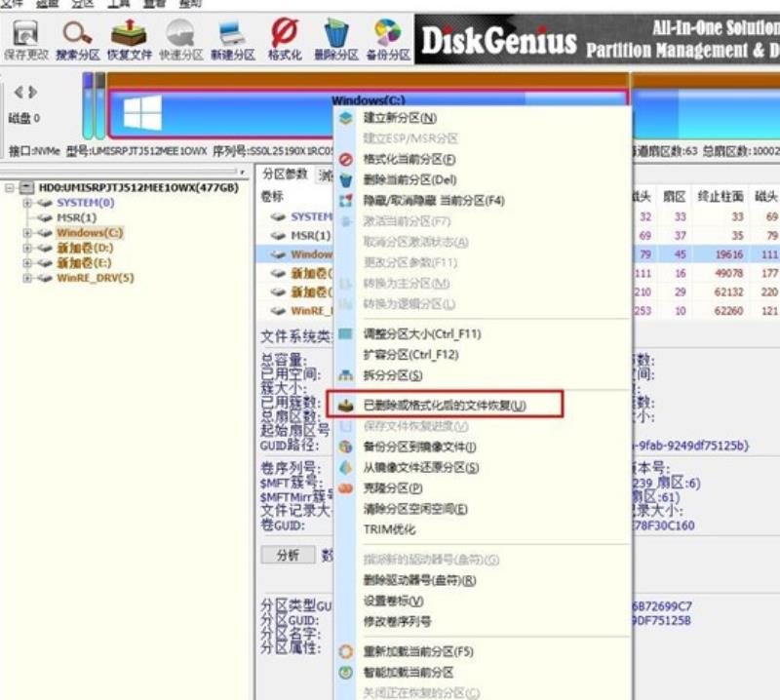Screen dimensions: 780x700
Task: Choose 拆分分区(S) menu entry
Action: [x=393, y=375]
